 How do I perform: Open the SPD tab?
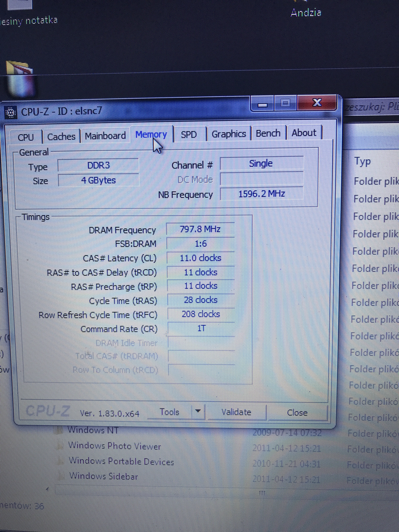click(x=189, y=134)
